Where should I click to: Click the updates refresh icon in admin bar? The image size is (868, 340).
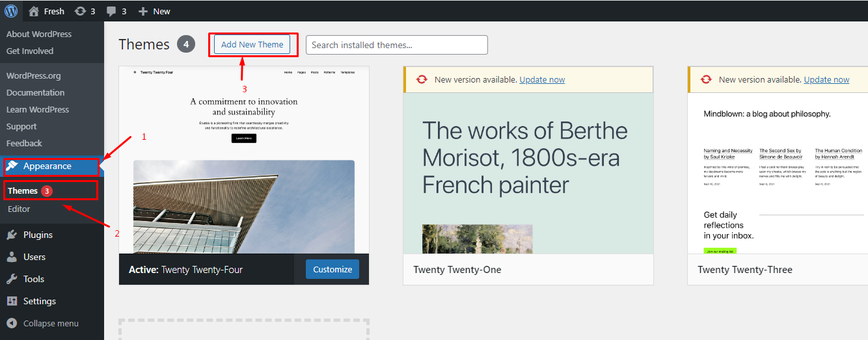pyautogui.click(x=80, y=11)
